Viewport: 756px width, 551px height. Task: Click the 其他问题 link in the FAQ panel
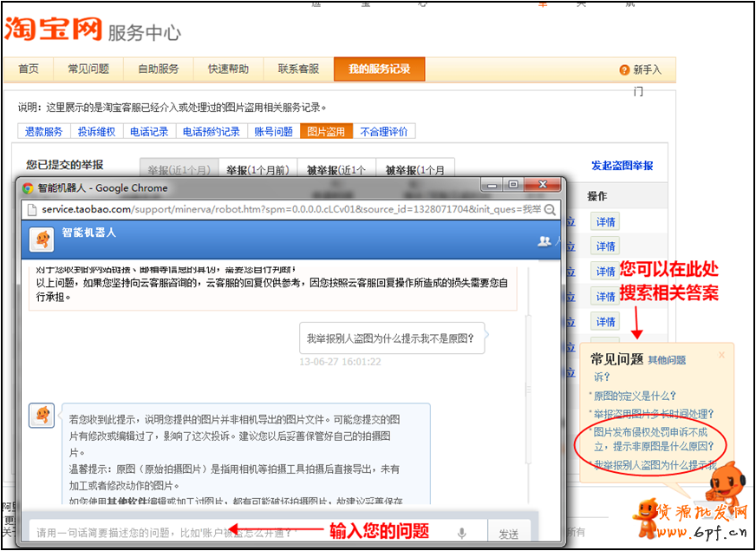click(667, 360)
